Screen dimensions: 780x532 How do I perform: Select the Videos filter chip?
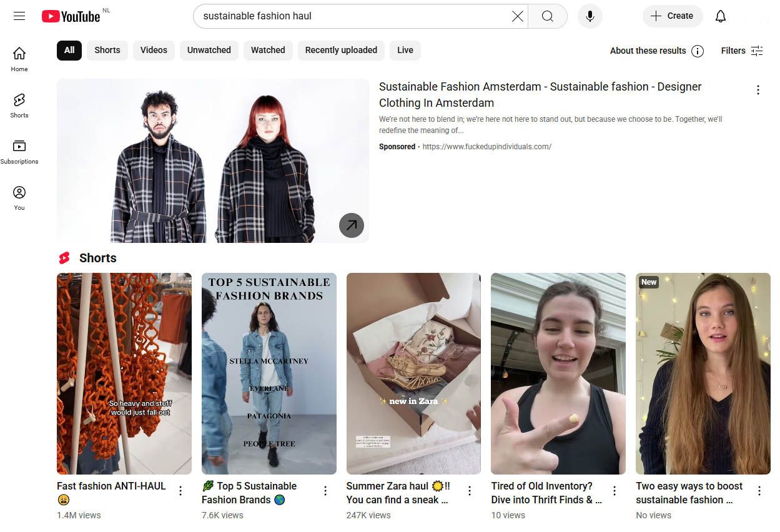click(154, 50)
